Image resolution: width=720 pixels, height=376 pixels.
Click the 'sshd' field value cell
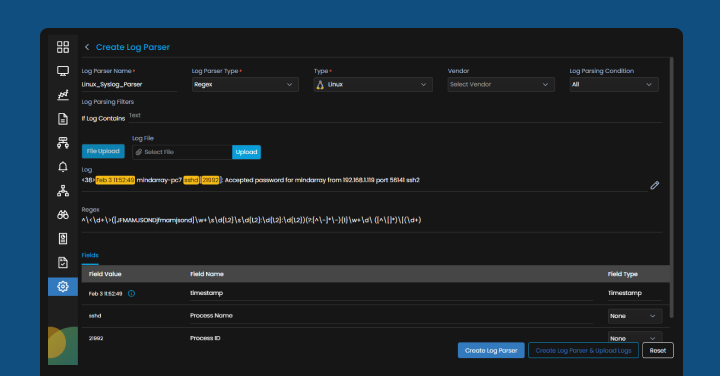tap(95, 316)
